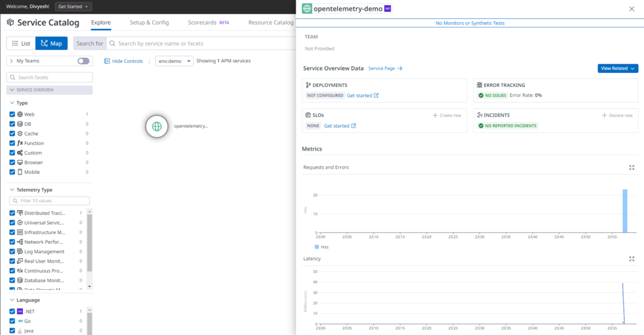Click the Error Tracking bug icon
This screenshot has width=644, height=335.
tap(479, 85)
